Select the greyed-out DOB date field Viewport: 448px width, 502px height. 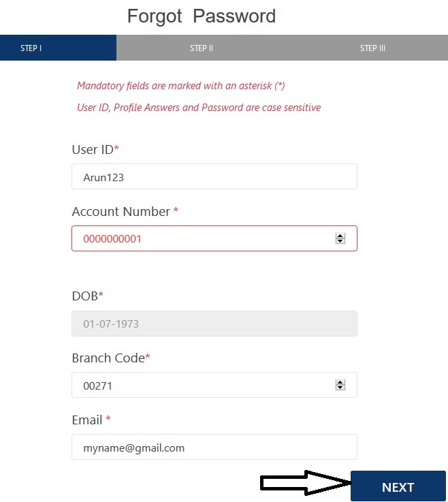pos(214,324)
